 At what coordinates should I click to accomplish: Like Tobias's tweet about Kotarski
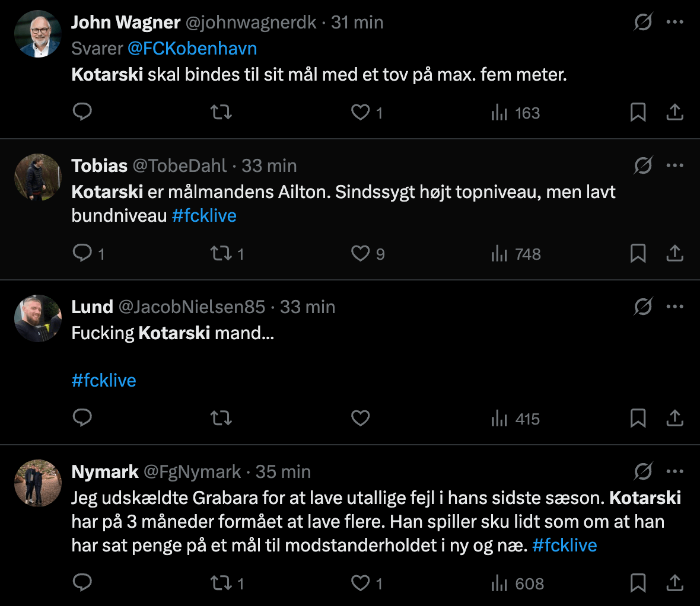pyautogui.click(x=361, y=254)
